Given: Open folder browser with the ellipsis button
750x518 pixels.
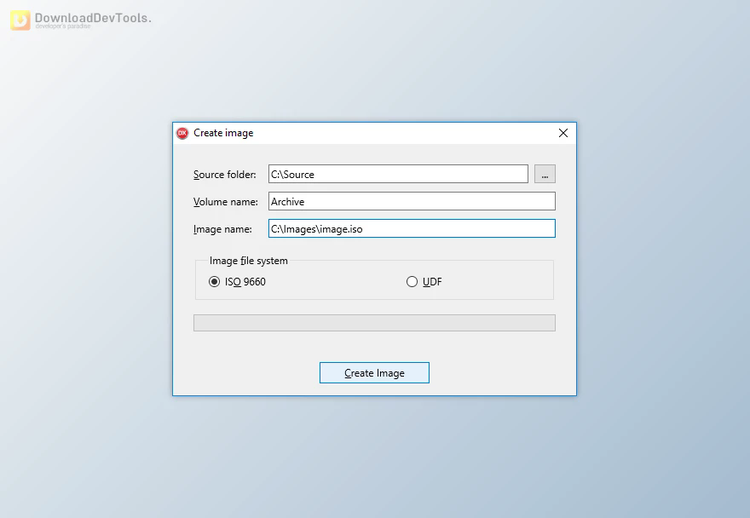Looking at the screenshot, I should coord(545,174).
